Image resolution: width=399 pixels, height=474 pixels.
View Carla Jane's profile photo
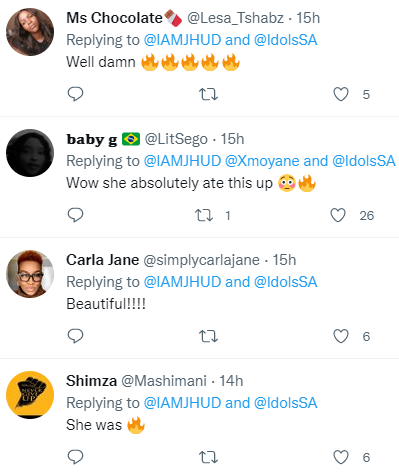click(30, 274)
